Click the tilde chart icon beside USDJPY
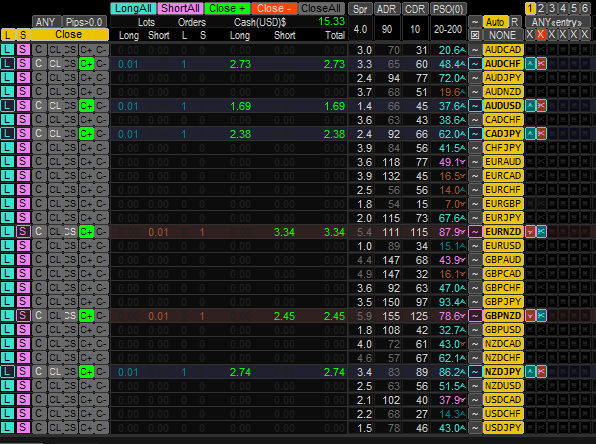The width and height of the screenshot is (596, 444). [475, 428]
